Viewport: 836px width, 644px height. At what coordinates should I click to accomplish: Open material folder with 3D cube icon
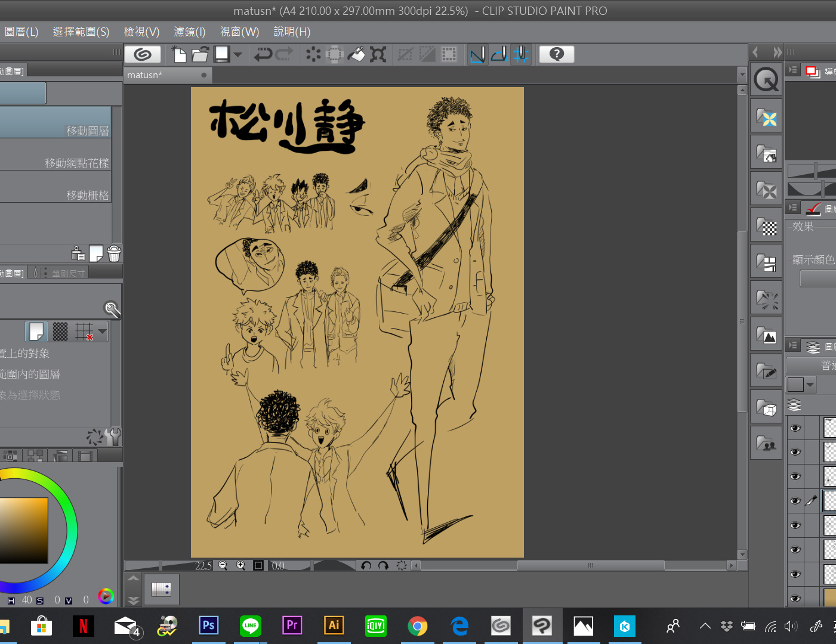click(766, 407)
